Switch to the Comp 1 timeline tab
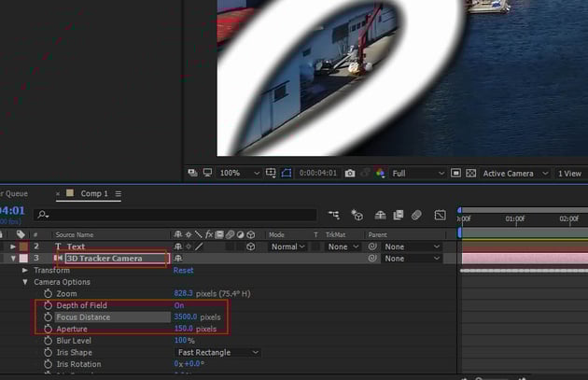Viewport: 588px width, 380px height. pos(92,193)
